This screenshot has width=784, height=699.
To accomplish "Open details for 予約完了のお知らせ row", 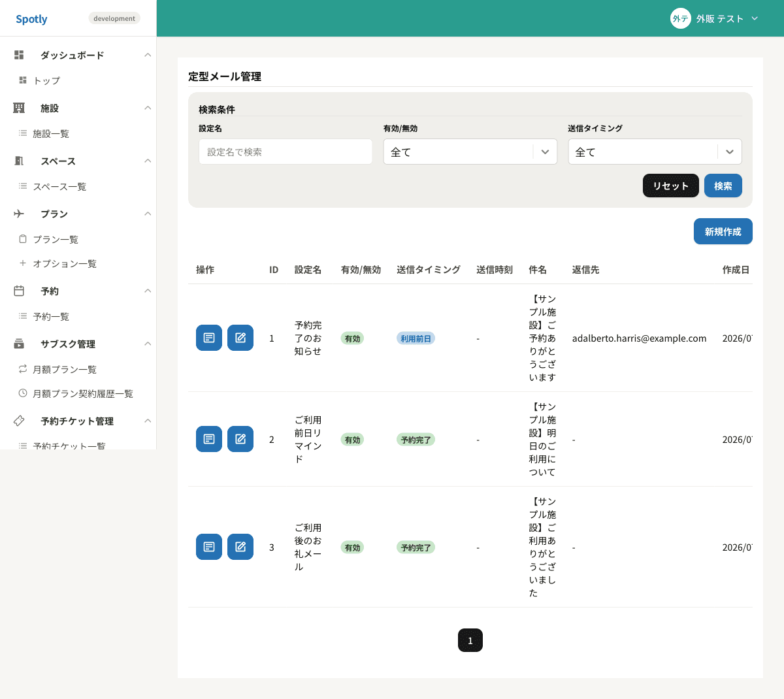I will 209,338.
